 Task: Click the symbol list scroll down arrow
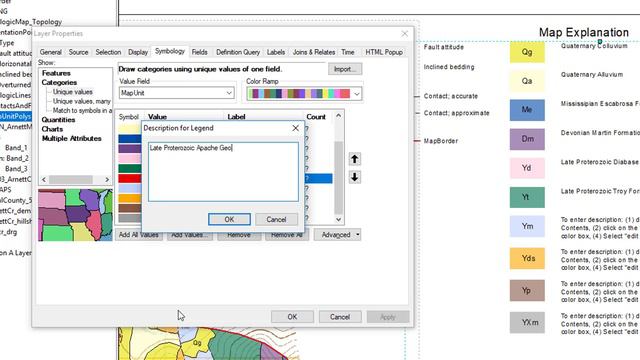pos(338,219)
